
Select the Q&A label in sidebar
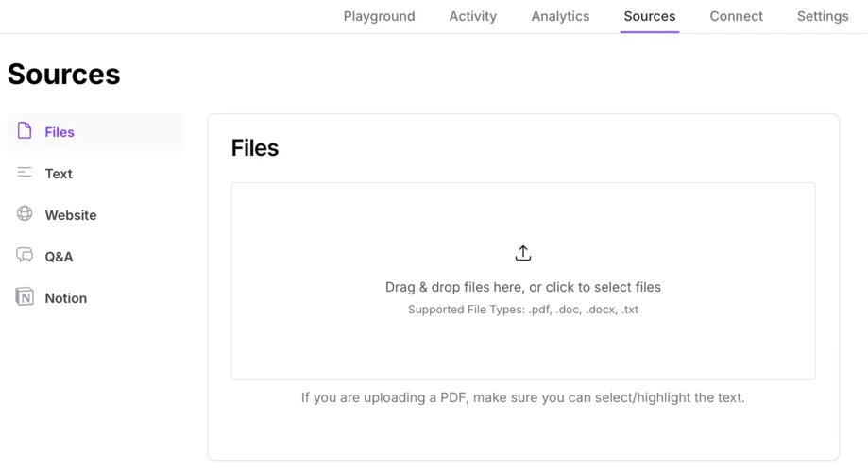59,257
